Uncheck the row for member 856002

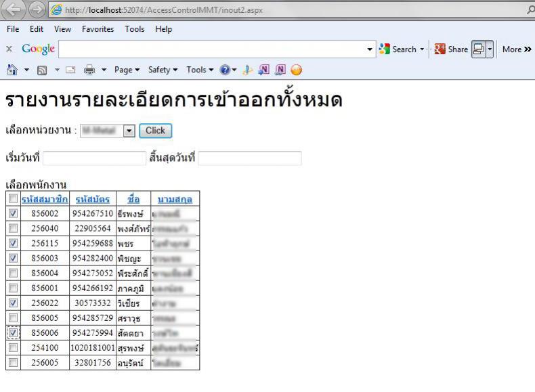coord(14,213)
